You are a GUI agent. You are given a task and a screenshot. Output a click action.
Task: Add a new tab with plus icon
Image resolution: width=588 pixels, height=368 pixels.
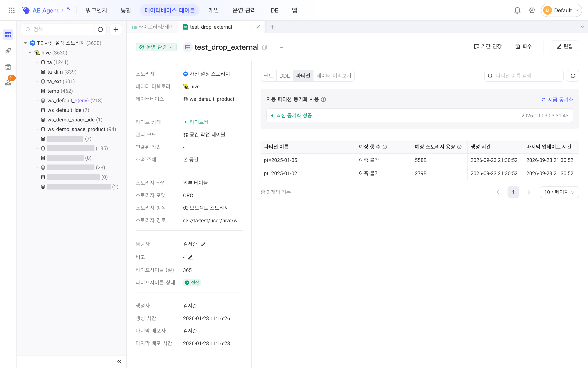(x=272, y=27)
